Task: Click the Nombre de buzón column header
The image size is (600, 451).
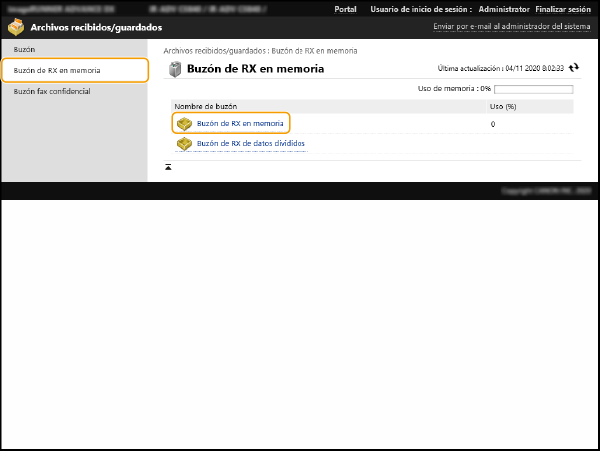Action: 203,106
